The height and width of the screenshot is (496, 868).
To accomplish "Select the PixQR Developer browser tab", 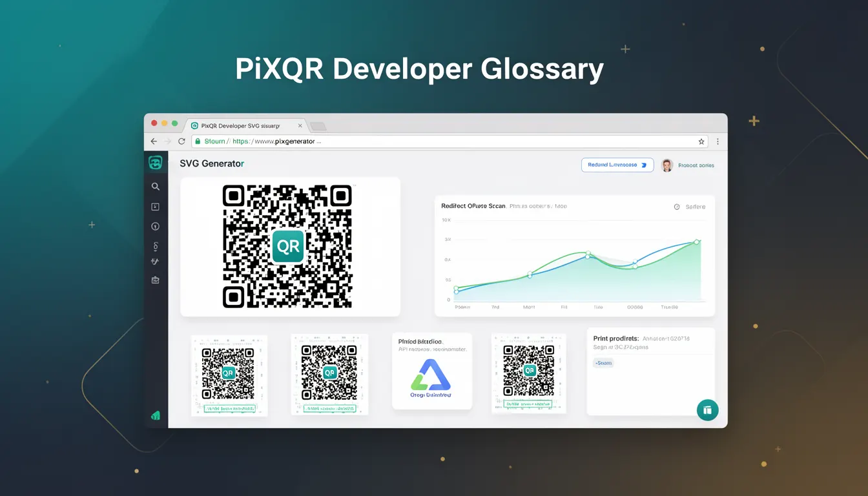I will [x=245, y=126].
